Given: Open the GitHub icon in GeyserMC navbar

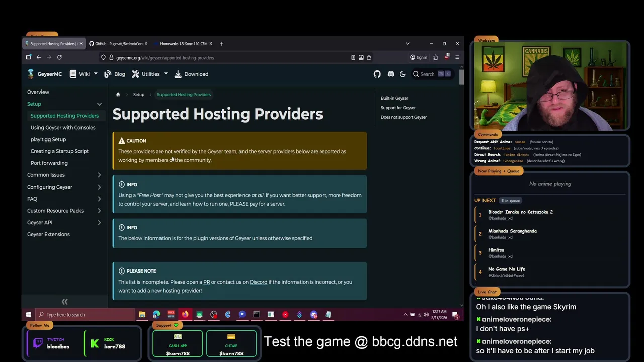Looking at the screenshot, I should 377,74.
